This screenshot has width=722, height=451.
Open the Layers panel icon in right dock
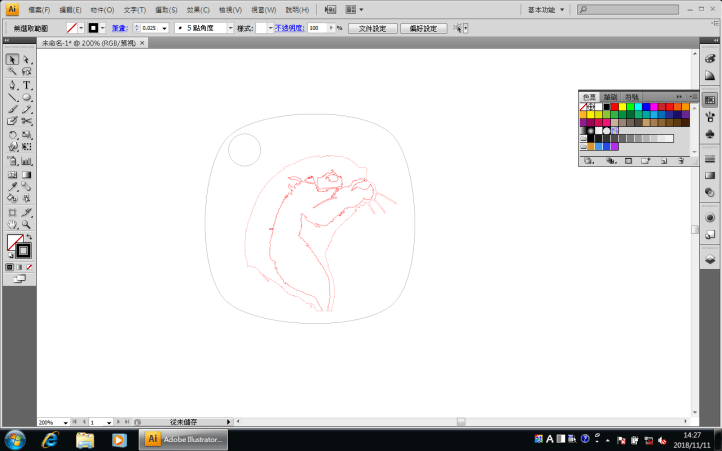[710, 258]
